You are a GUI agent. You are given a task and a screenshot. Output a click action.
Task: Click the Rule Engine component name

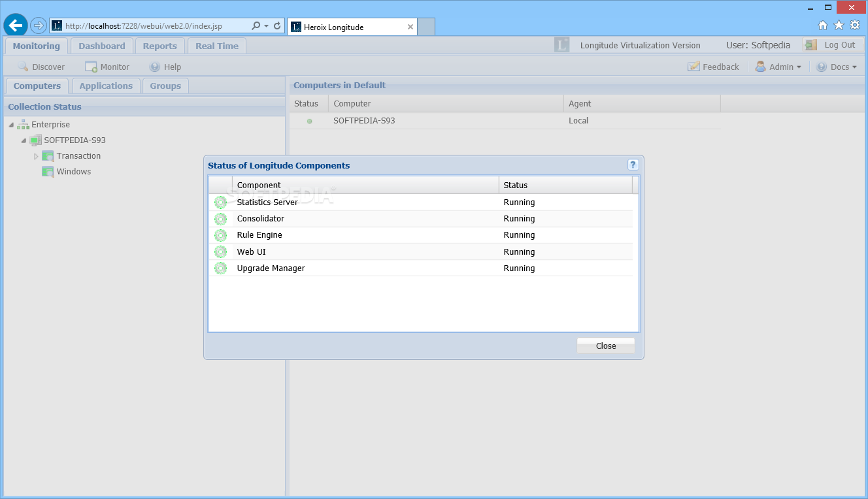[x=259, y=235]
